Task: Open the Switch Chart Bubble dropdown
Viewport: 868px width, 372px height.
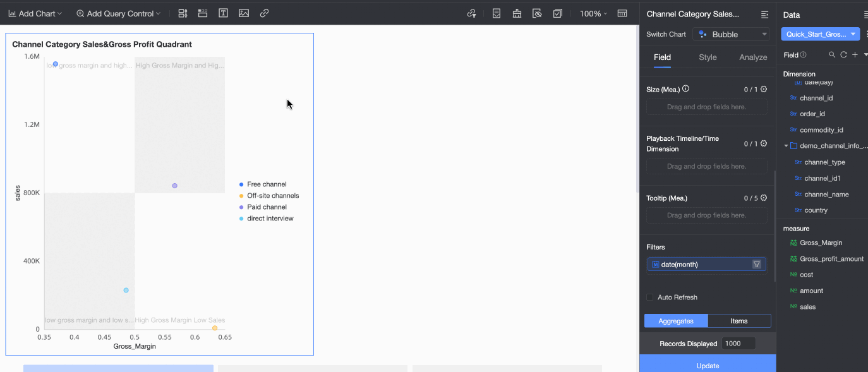Action: (731, 34)
